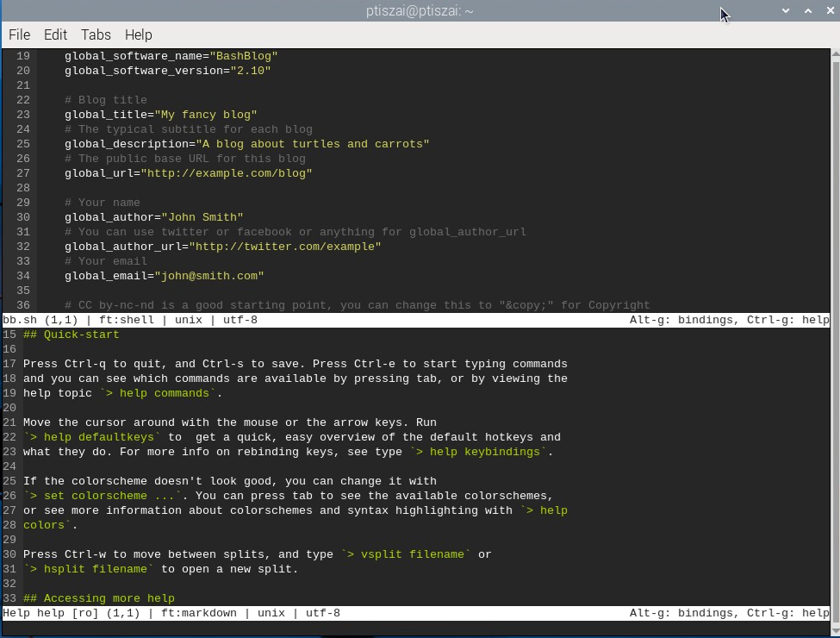The width and height of the screenshot is (840, 638).
Task: Click the scrollbar down arrow
Action: (x=835, y=630)
